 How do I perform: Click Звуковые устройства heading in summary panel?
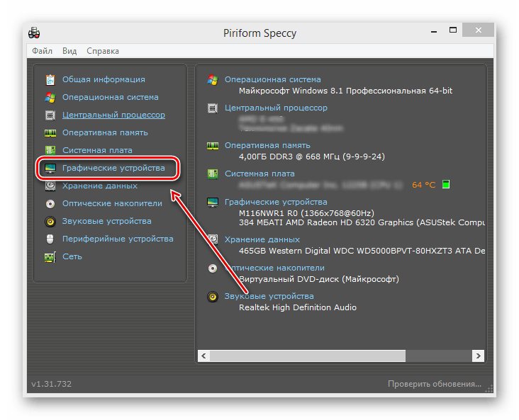pyautogui.click(x=269, y=296)
